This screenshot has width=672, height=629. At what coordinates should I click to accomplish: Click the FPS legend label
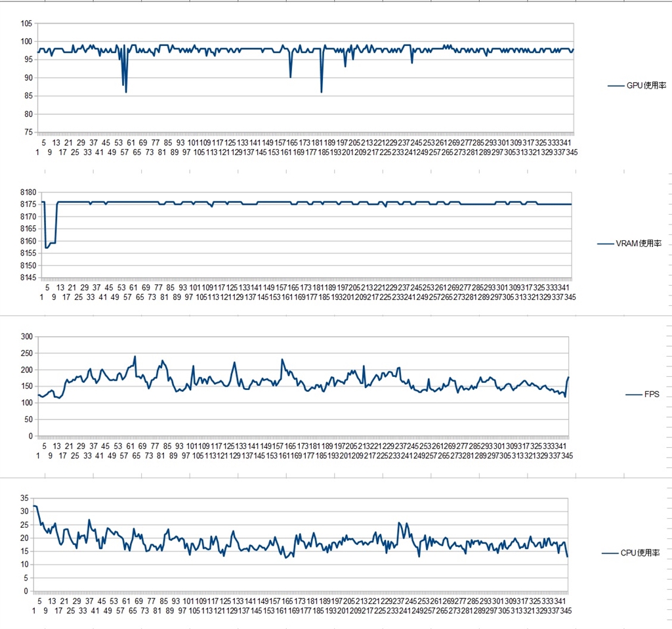point(652,394)
